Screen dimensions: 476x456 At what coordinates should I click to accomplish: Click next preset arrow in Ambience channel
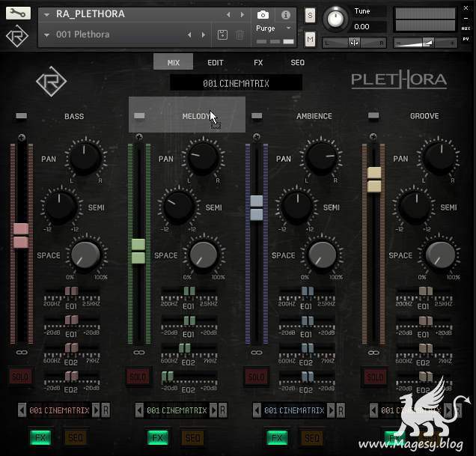(331, 410)
